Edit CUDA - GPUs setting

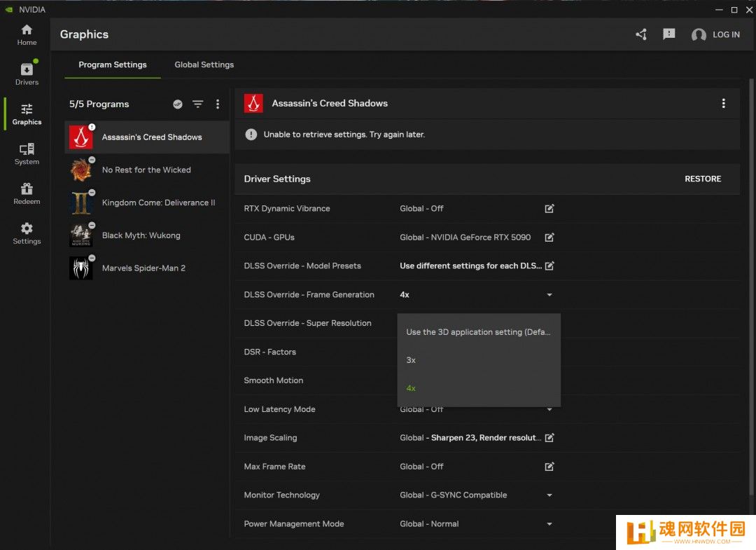549,238
